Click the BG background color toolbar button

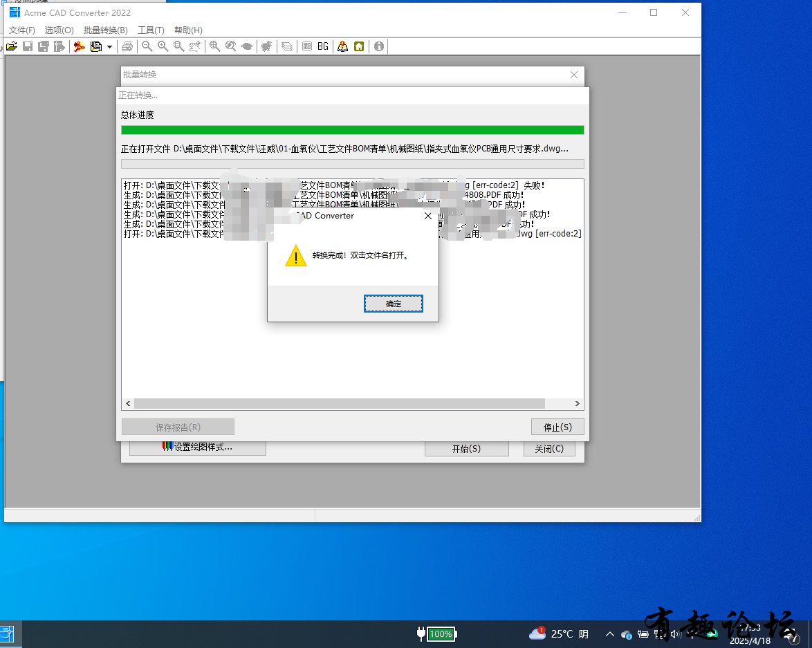coord(322,46)
